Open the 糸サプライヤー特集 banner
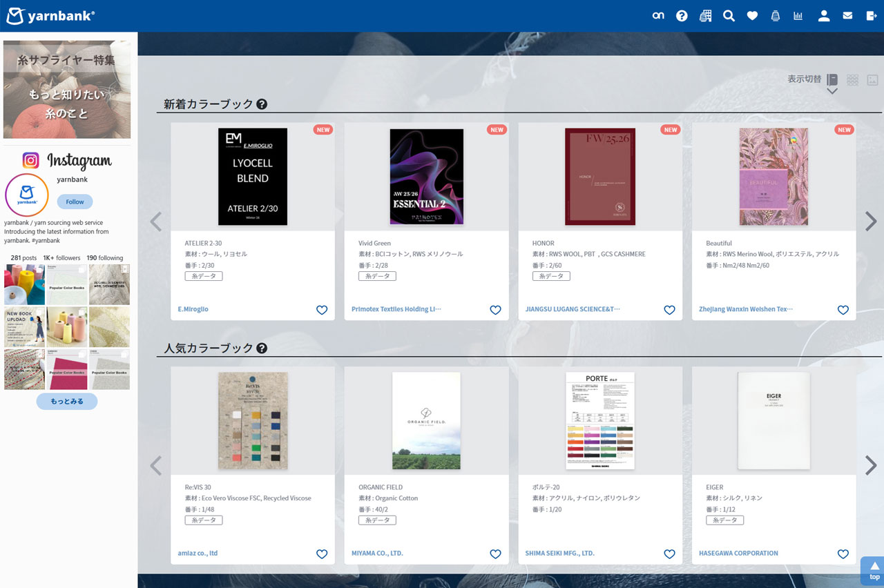Screen dimensions: 884x588 click(x=67, y=90)
